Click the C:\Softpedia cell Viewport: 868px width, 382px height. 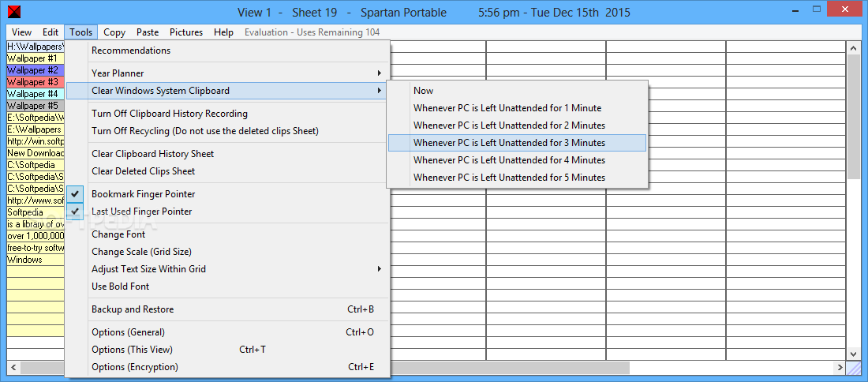(x=36, y=165)
